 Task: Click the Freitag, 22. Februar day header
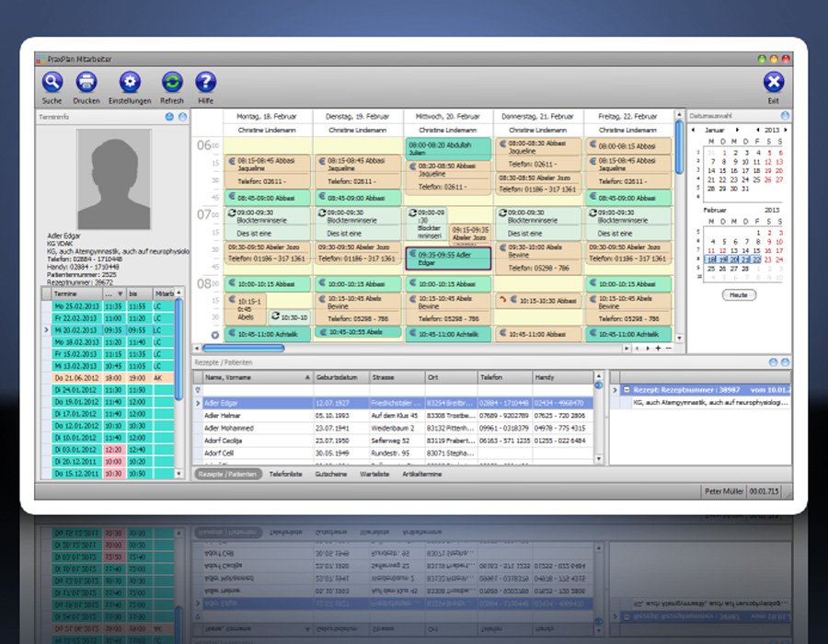627,117
